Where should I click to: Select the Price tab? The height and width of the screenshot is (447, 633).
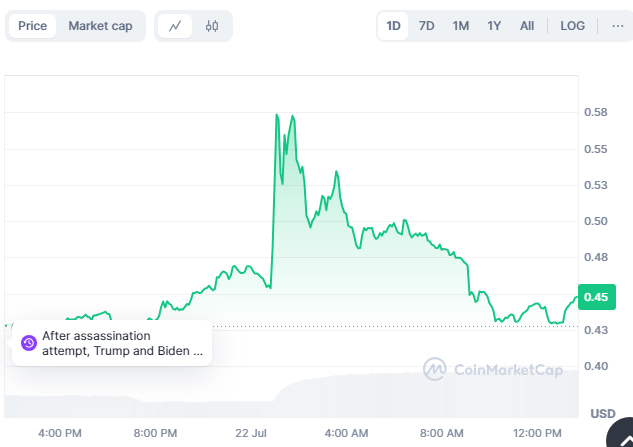point(32,26)
